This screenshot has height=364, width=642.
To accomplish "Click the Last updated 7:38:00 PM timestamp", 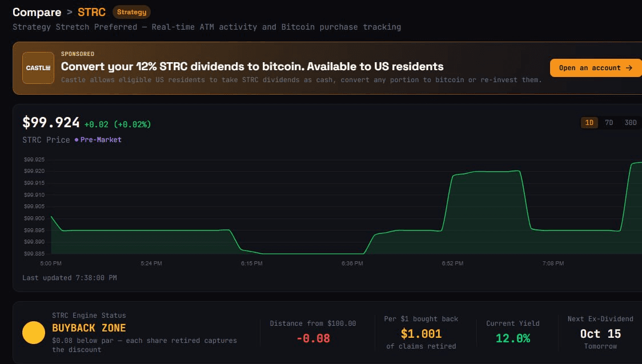I will click(70, 278).
